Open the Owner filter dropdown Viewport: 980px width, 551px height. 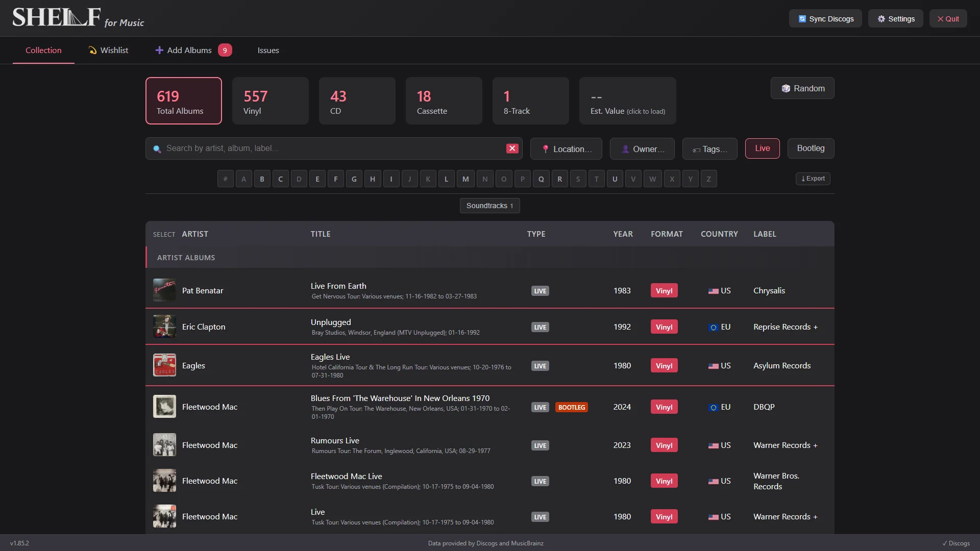[642, 149]
